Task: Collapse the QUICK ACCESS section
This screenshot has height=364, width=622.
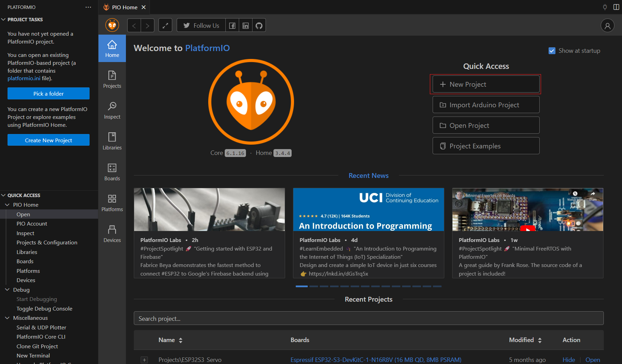Action: click(x=3, y=195)
